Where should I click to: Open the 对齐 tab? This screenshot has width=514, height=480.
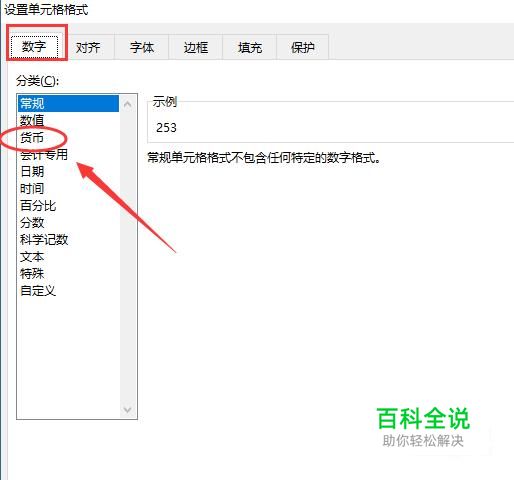click(x=88, y=48)
